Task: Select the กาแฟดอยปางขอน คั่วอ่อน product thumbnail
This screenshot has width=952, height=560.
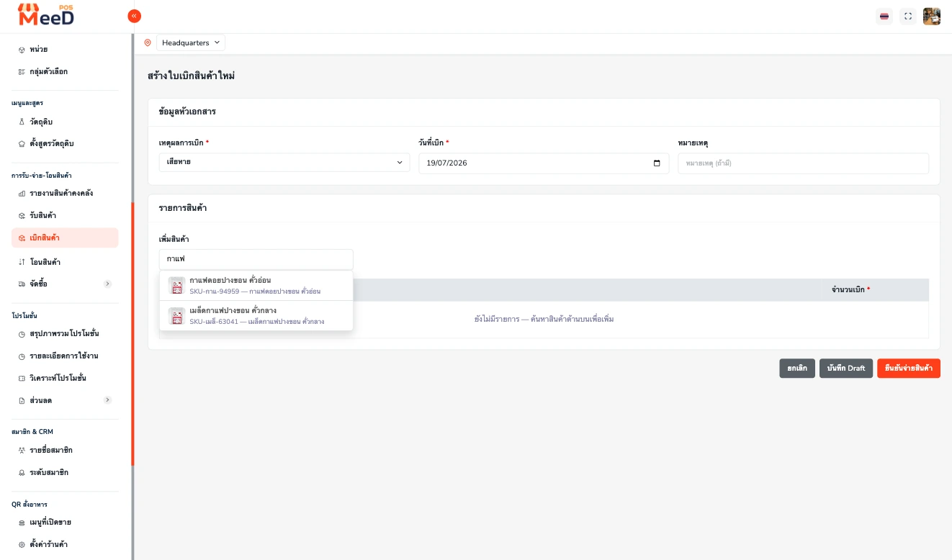Action: pos(176,285)
